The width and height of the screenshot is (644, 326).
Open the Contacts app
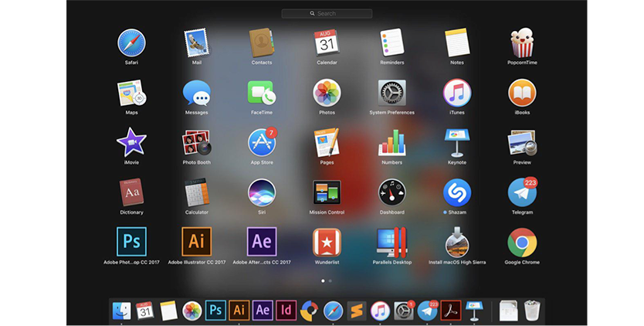click(x=262, y=42)
